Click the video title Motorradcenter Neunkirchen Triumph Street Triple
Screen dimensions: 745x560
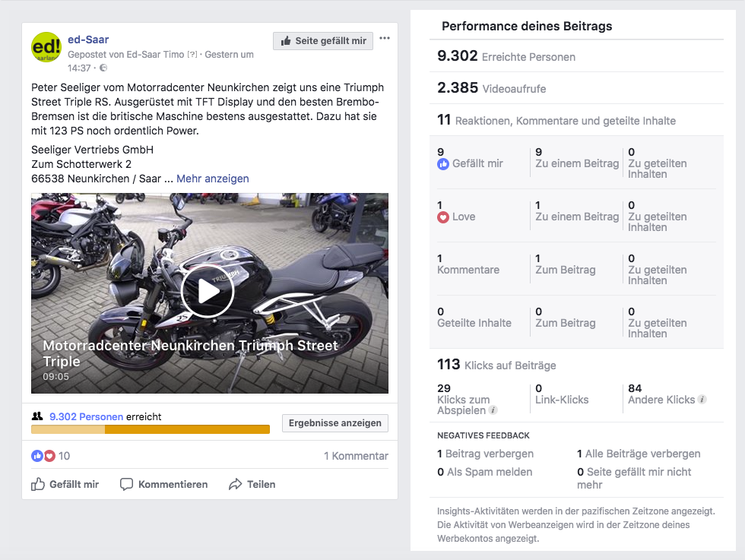pyautogui.click(x=190, y=353)
